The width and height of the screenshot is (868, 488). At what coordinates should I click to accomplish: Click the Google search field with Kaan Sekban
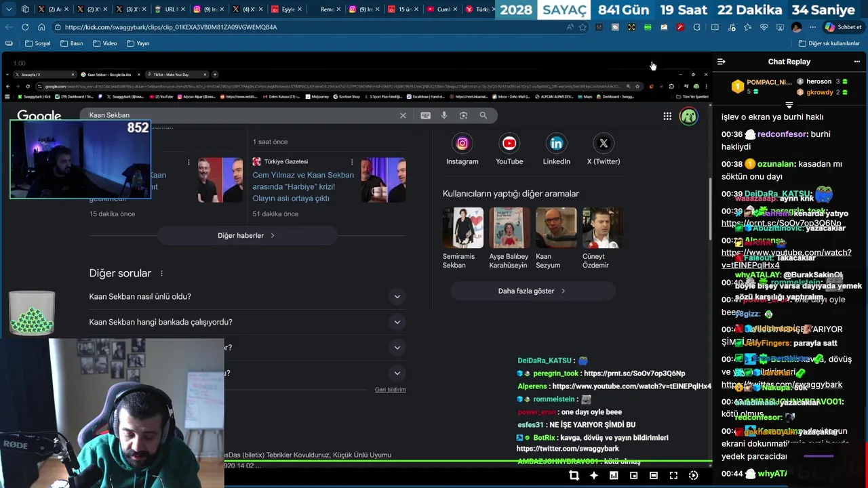click(241, 115)
